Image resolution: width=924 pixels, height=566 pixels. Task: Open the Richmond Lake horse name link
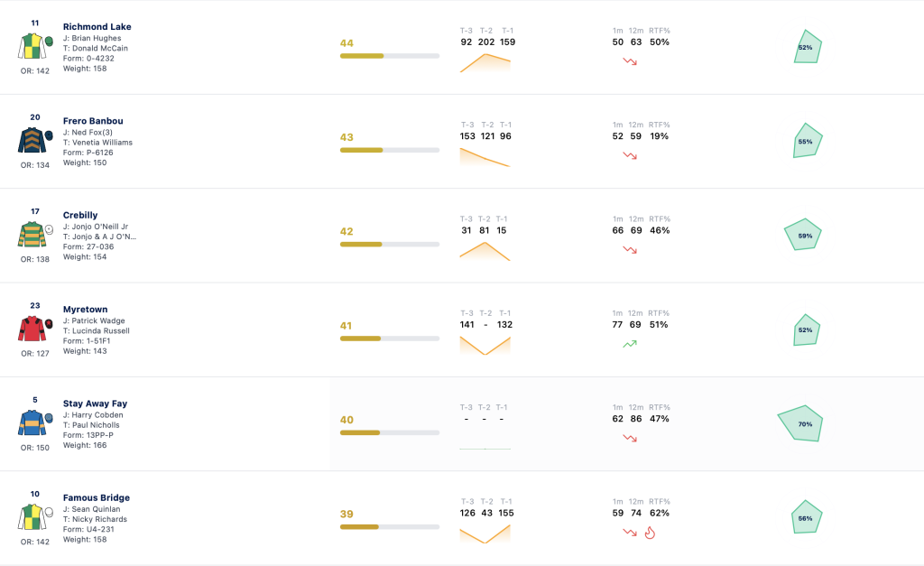[x=97, y=26]
